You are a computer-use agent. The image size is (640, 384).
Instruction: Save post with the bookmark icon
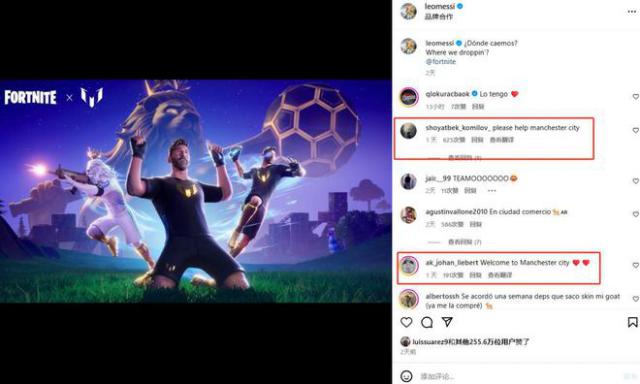pos(632,322)
